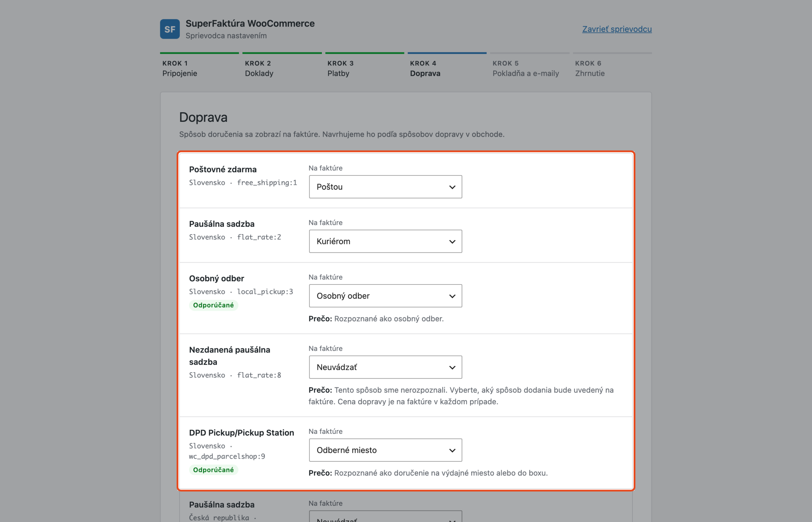Click Odporúčané badge under DPD Pickup
This screenshot has height=522, width=812.
coord(213,470)
